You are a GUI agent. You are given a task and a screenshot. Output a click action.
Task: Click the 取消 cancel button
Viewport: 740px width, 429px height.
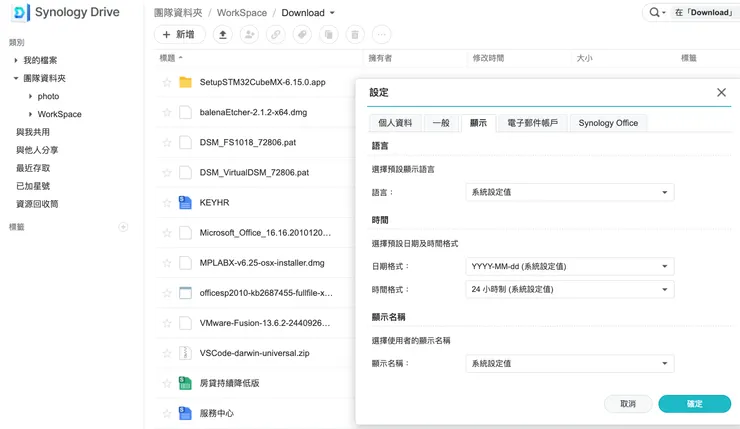(628, 404)
